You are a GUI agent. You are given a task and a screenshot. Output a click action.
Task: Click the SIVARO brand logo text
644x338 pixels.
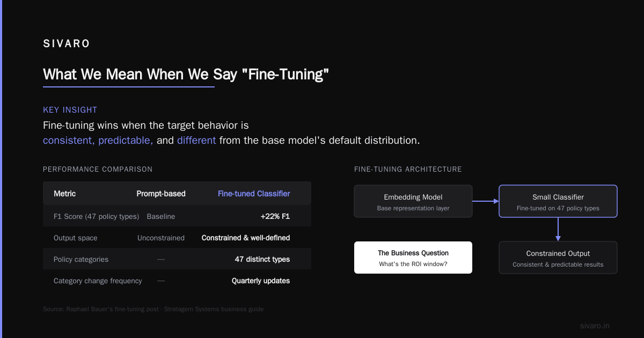tap(67, 44)
